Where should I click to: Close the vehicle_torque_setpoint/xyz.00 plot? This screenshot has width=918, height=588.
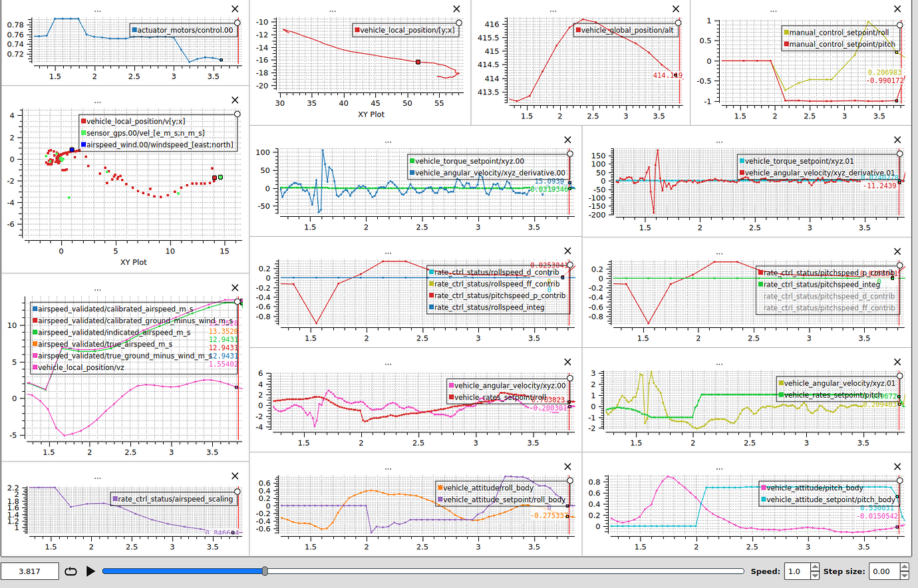pyautogui.click(x=567, y=140)
